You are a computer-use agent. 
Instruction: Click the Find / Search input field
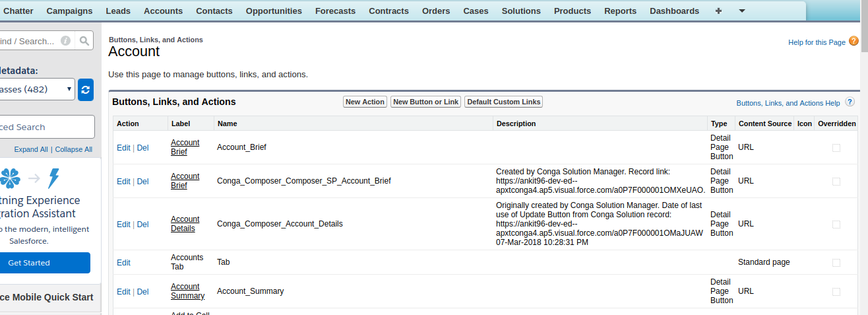(x=30, y=41)
